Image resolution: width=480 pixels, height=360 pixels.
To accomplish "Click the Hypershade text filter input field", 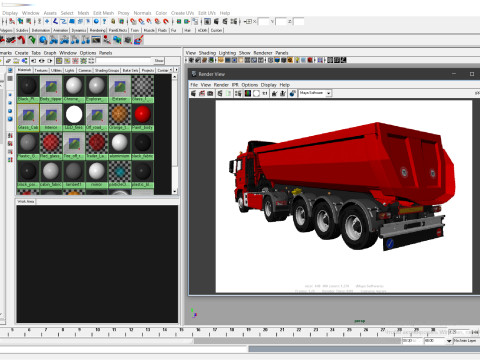I will pos(124,61).
